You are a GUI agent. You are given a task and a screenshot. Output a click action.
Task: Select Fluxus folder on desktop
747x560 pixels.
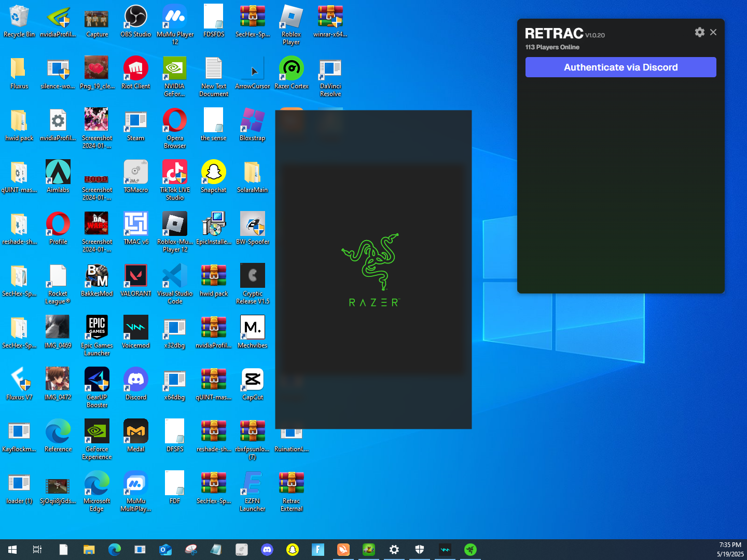[x=19, y=73]
